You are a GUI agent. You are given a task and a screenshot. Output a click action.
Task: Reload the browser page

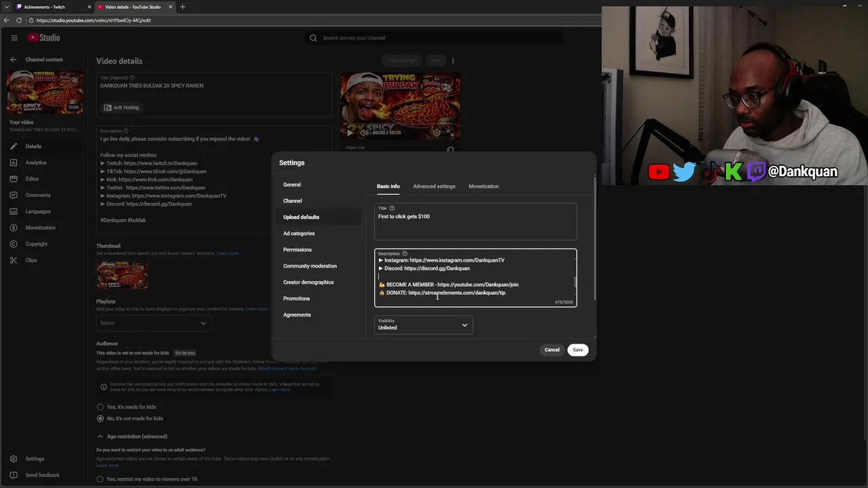click(x=19, y=20)
